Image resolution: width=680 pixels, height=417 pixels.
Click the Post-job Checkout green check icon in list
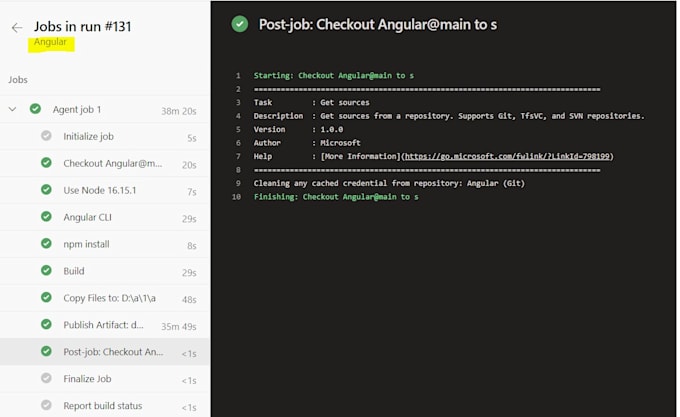click(46, 351)
